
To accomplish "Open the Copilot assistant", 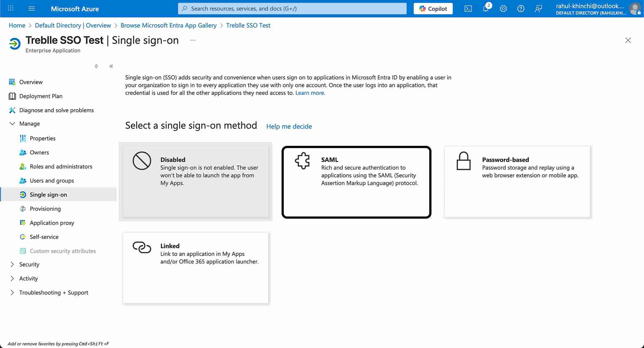I will click(433, 8).
